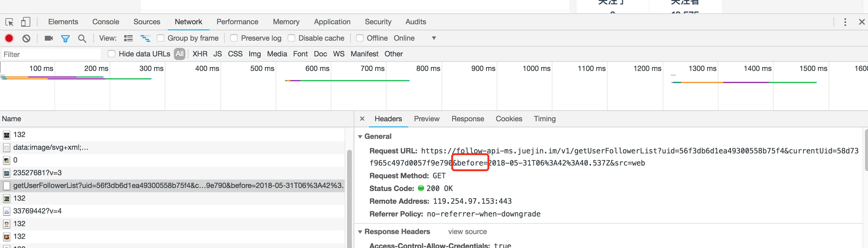Screen dimensions: 868x248
Task: Select the Headers details tab
Action: (388, 119)
